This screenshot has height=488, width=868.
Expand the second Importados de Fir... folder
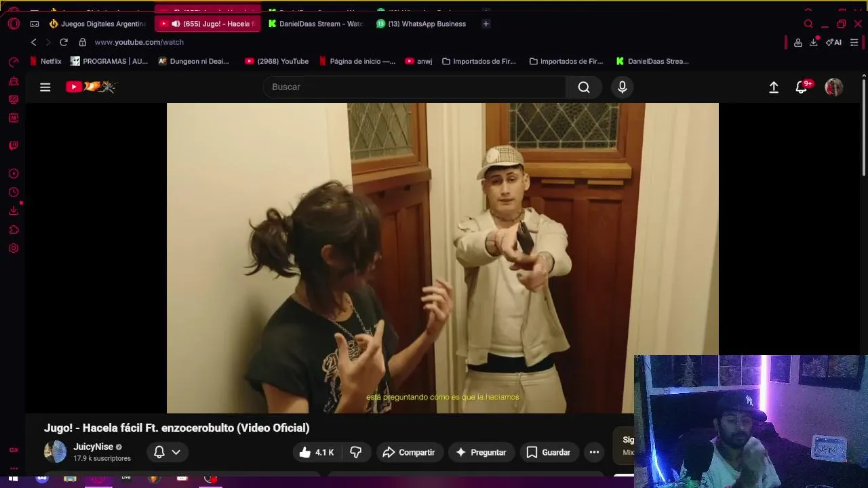pyautogui.click(x=566, y=61)
